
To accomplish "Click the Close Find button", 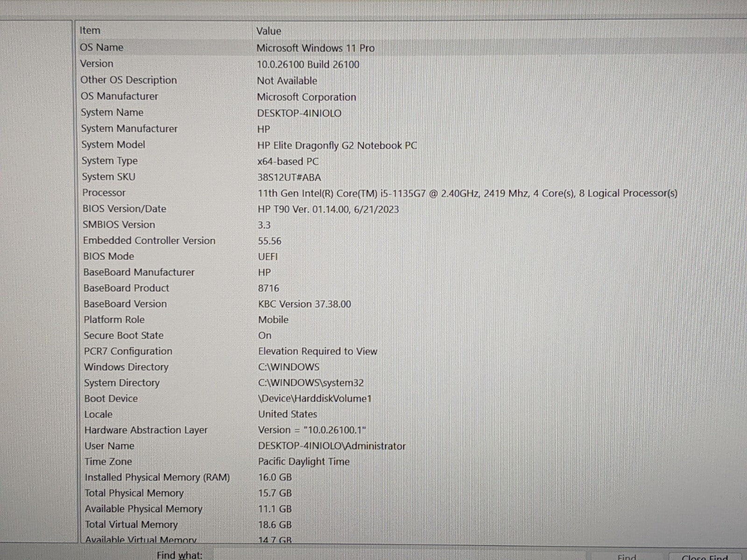I will 705,557.
